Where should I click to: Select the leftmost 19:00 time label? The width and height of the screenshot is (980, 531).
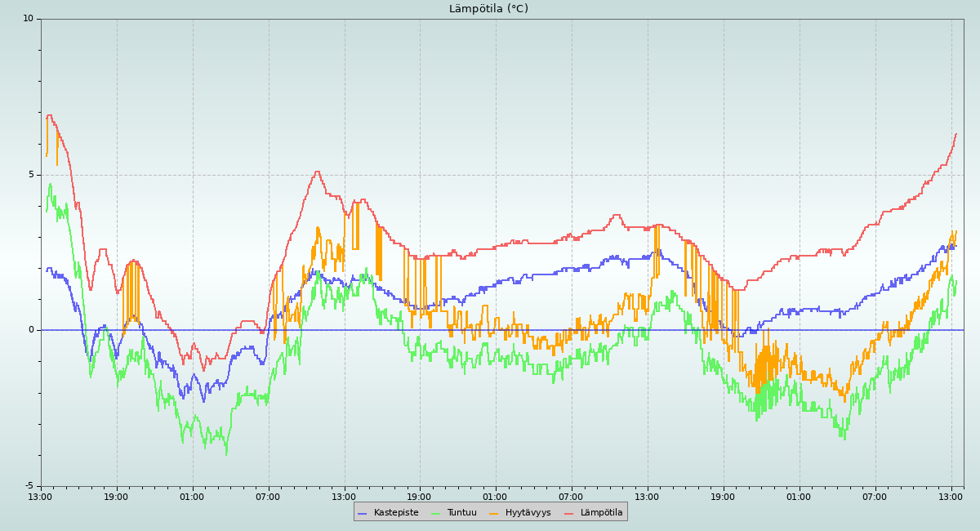pyautogui.click(x=116, y=497)
